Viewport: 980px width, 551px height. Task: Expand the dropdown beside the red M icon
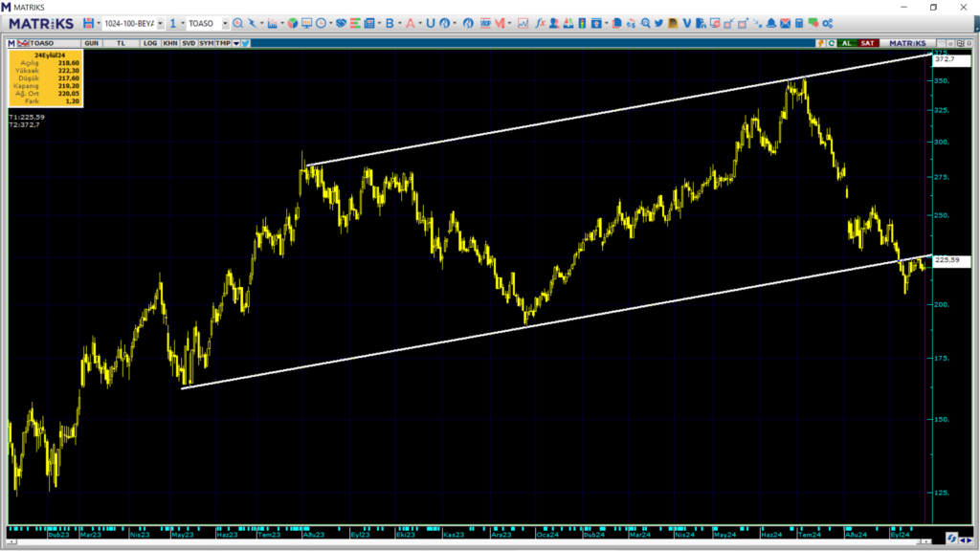tap(509, 24)
